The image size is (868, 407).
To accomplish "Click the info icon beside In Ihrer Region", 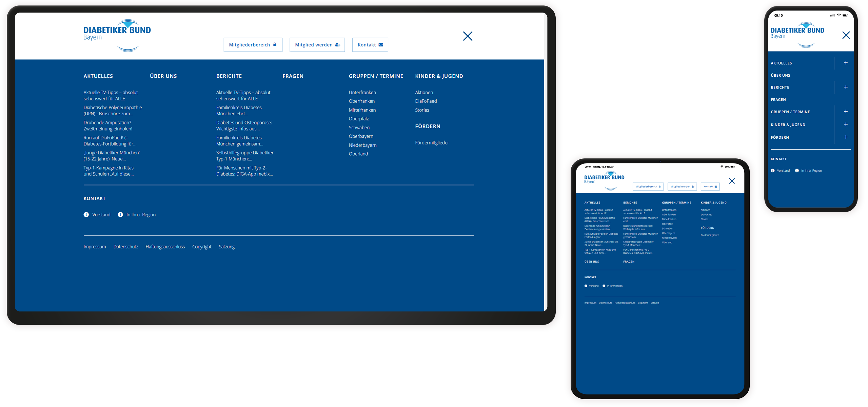I will click(120, 214).
